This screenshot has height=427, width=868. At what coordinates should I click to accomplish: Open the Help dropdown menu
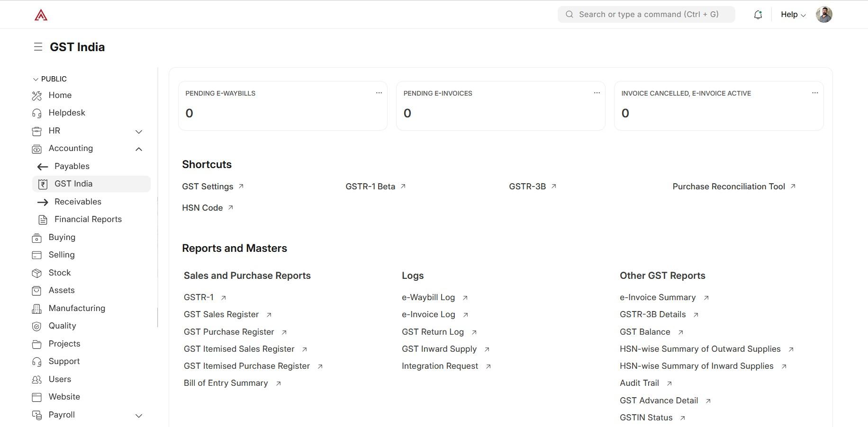[793, 15]
